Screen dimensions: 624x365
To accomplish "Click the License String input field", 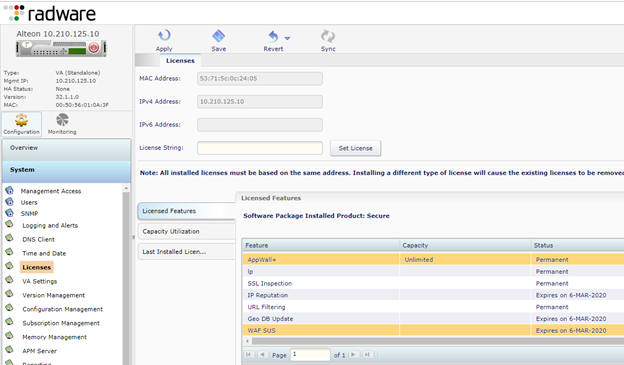I will click(x=260, y=148).
